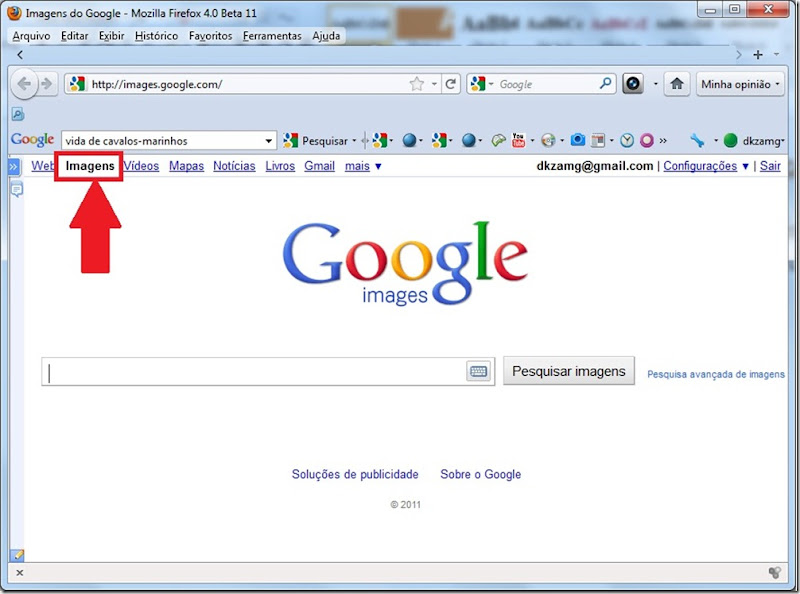
Task: Click the disc icon on Google Toolbar
Action: 548,140
